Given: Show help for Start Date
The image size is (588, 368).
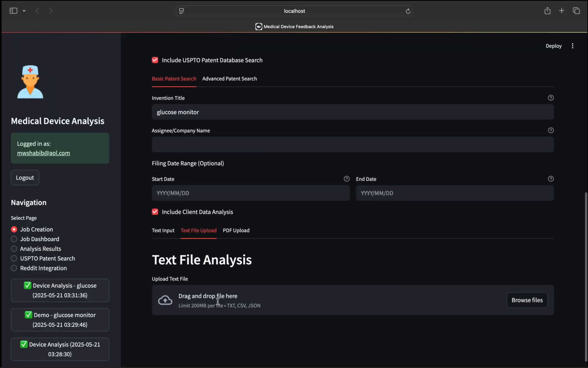Looking at the screenshot, I should tap(347, 179).
